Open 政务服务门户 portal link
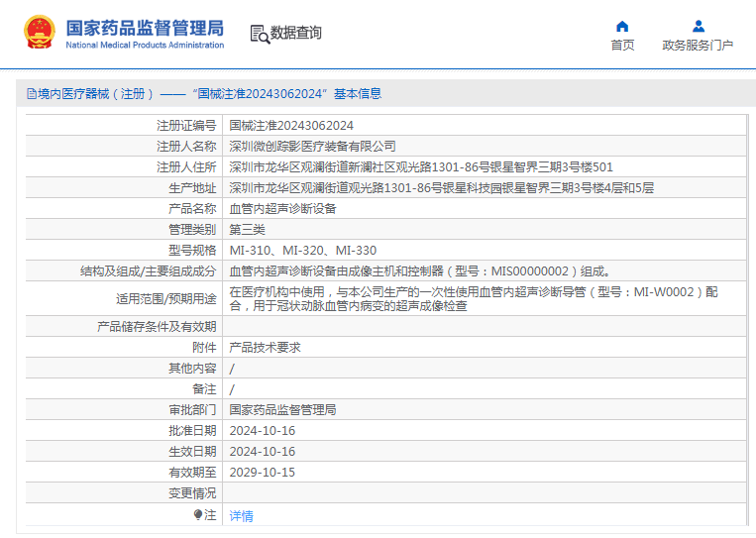The image size is (756, 538). click(698, 46)
